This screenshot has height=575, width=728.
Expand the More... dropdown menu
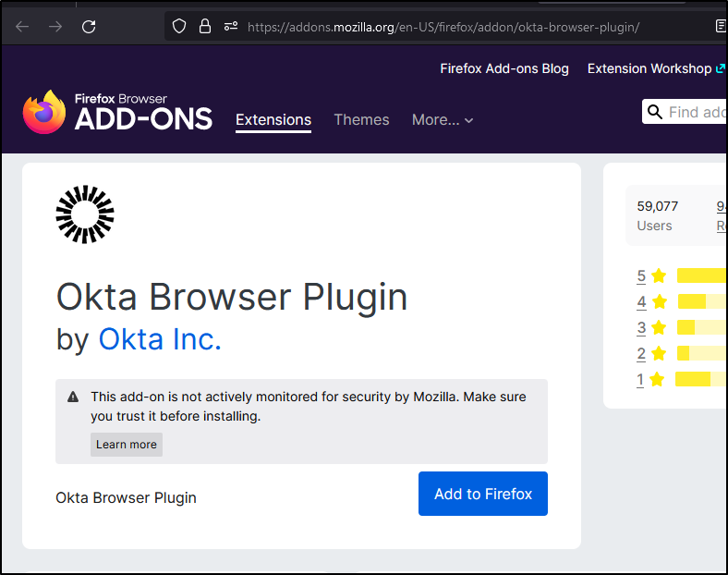443,120
